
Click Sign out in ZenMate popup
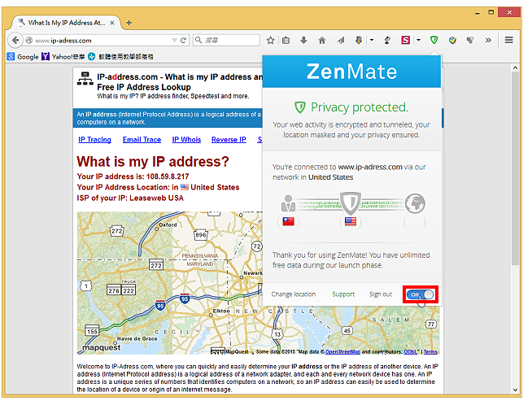tap(381, 294)
